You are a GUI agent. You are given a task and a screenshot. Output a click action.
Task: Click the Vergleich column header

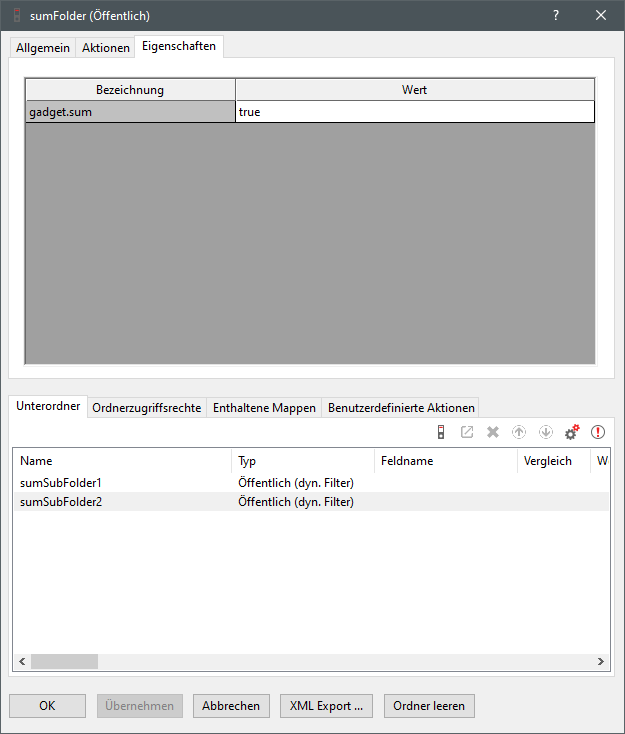[554, 461]
